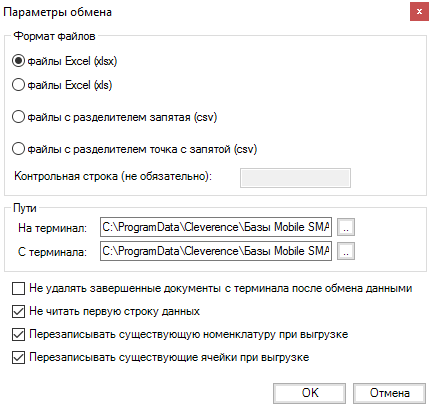This screenshot has height=410, width=430.
Task: Open the browse button for С терминала path
Action: click(346, 251)
